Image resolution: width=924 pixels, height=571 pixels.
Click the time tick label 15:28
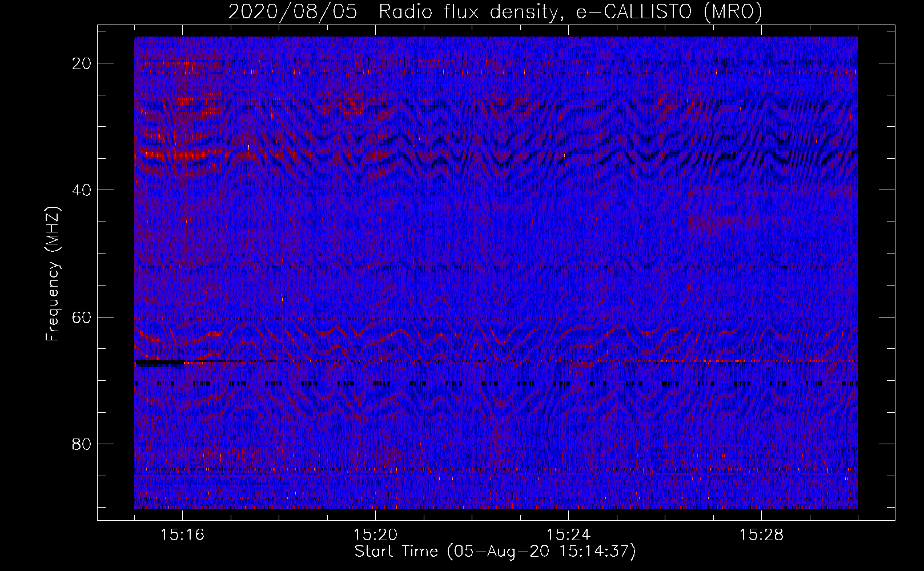pyautogui.click(x=761, y=535)
